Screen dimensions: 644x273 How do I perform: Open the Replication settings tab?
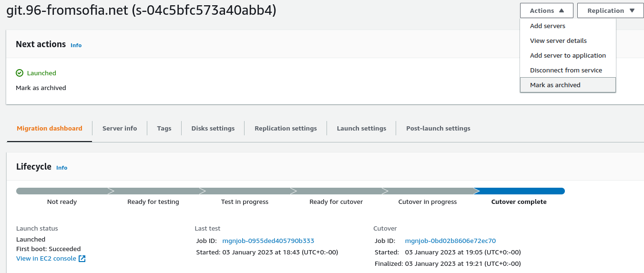click(286, 129)
